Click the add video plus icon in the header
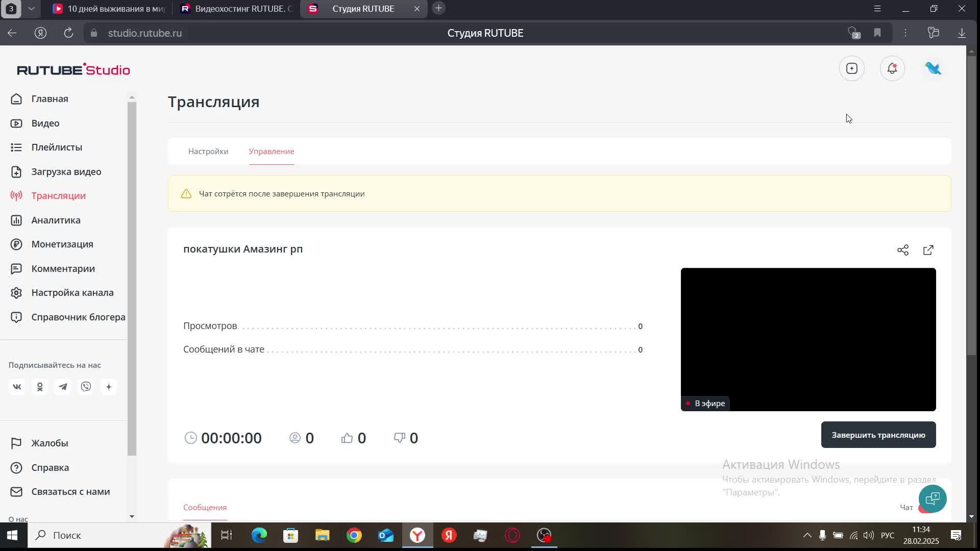Screen dimensions: 980x551 click(851, 68)
